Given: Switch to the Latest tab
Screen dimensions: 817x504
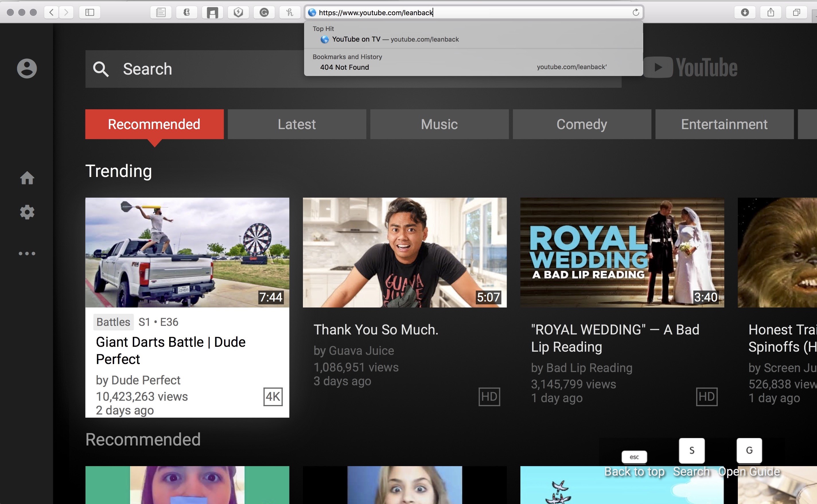Looking at the screenshot, I should pyautogui.click(x=297, y=124).
